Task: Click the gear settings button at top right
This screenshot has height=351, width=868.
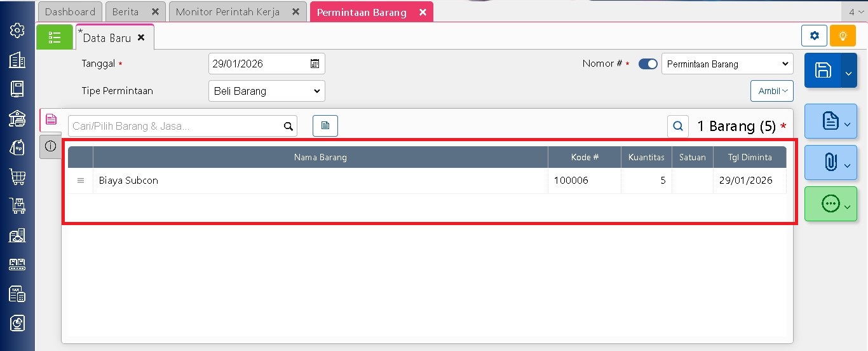Action: point(814,36)
